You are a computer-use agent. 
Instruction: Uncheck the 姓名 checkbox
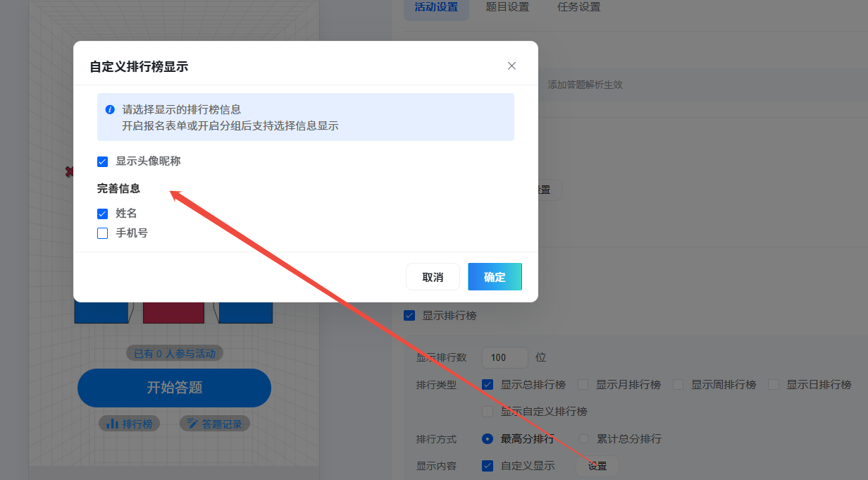point(102,214)
